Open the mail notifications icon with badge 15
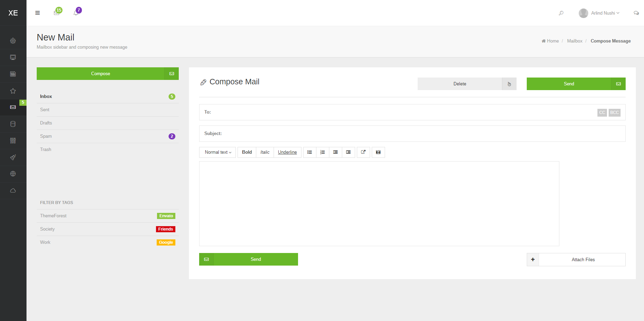The height and width of the screenshot is (321, 644). (x=57, y=13)
